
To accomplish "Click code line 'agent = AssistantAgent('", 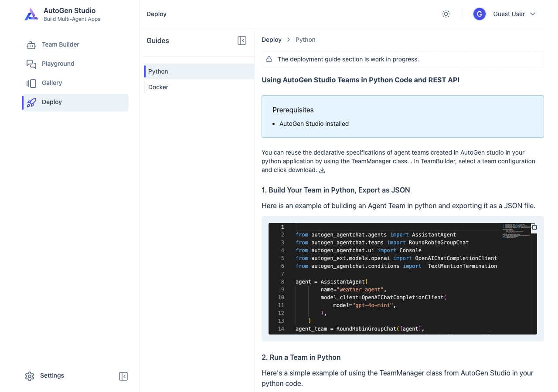I will [332, 282].
